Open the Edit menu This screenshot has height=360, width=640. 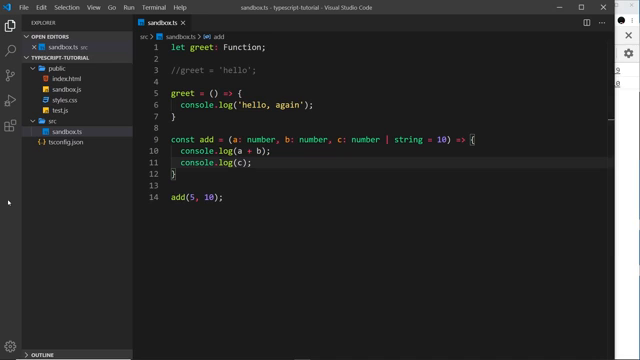coord(41,7)
